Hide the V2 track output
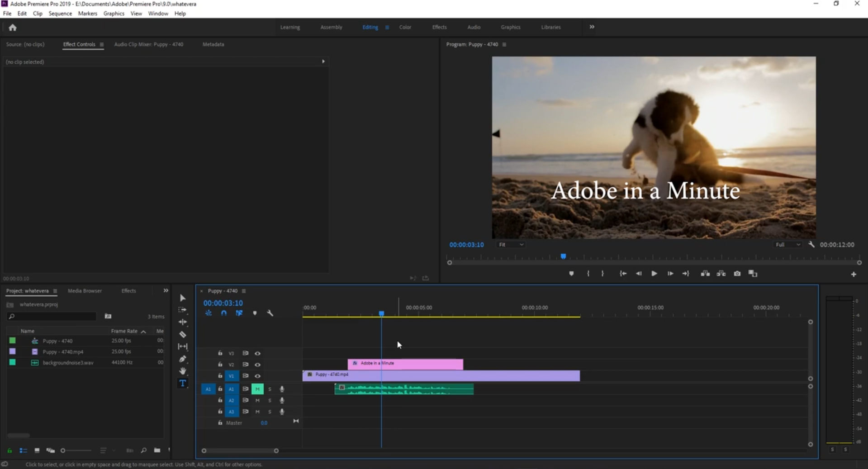Image resolution: width=868 pixels, height=469 pixels. click(257, 365)
